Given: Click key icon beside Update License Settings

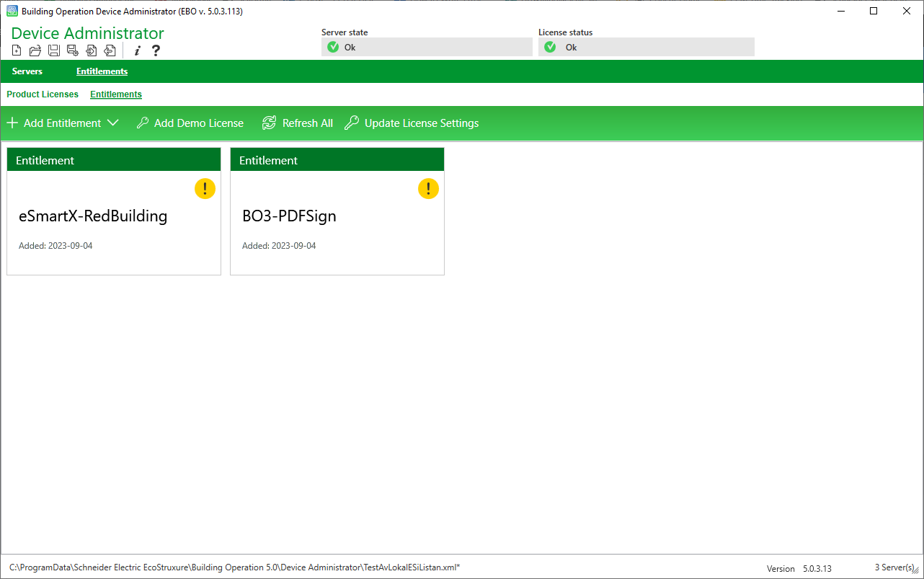Looking at the screenshot, I should coord(352,123).
